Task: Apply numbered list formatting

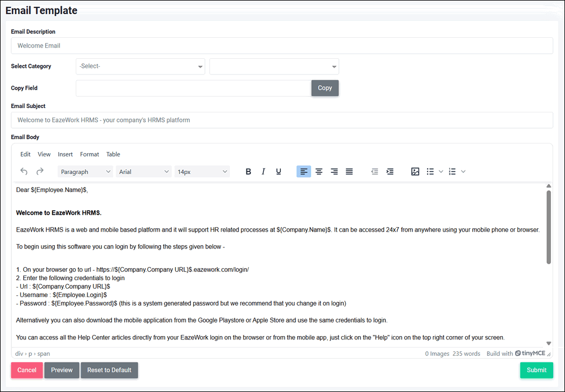Action: [452, 172]
